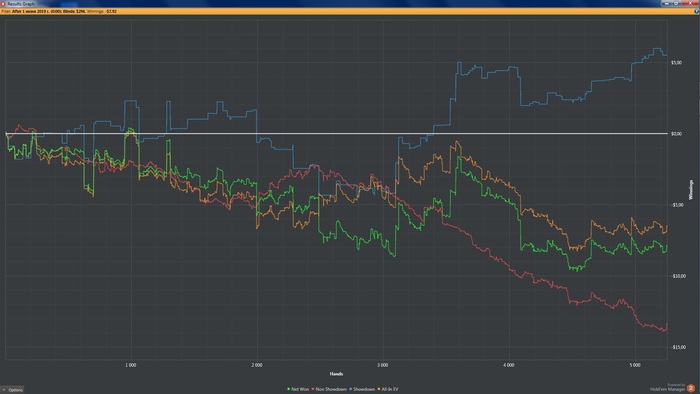The image size is (700, 394).
Task: Click the Hold'em Manager 2 logo
Action: [x=691, y=388]
